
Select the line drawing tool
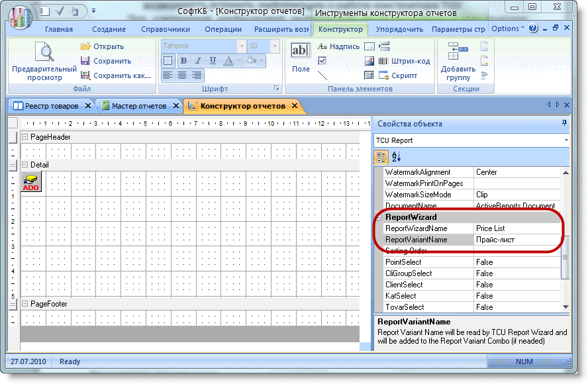pos(322,75)
